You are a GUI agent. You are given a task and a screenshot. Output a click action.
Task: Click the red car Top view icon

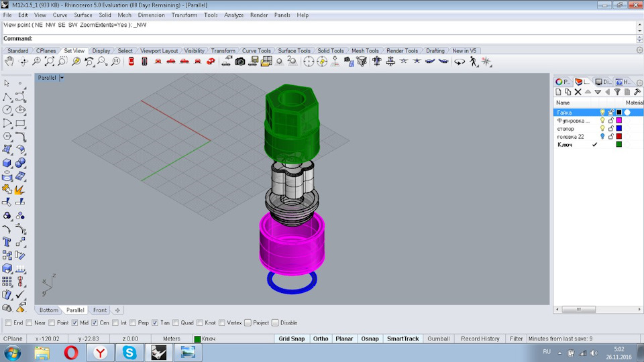(x=131, y=62)
